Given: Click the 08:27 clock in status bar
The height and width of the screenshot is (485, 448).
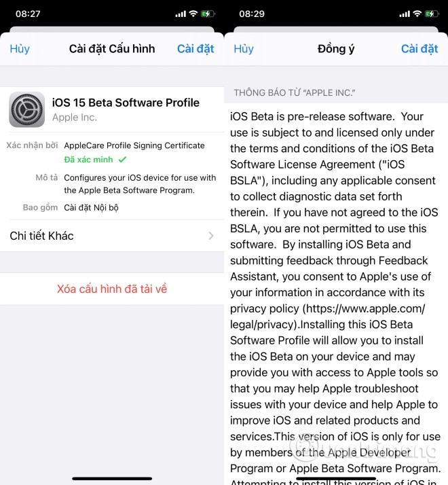Looking at the screenshot, I should click(28, 14).
